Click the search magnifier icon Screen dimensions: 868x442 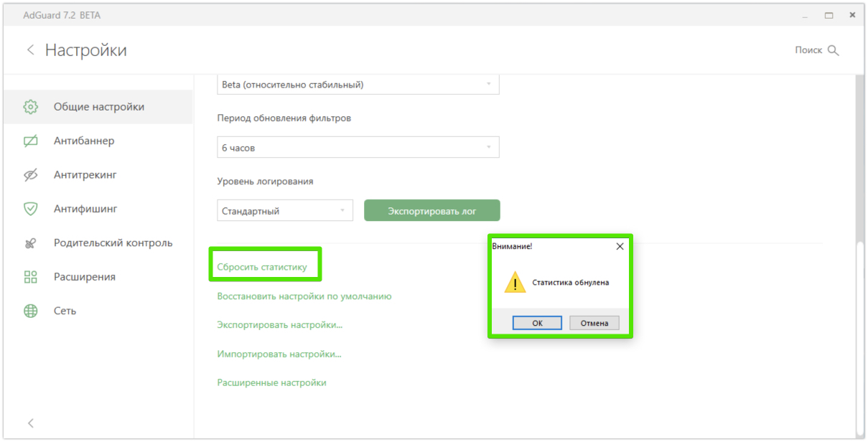tap(833, 50)
